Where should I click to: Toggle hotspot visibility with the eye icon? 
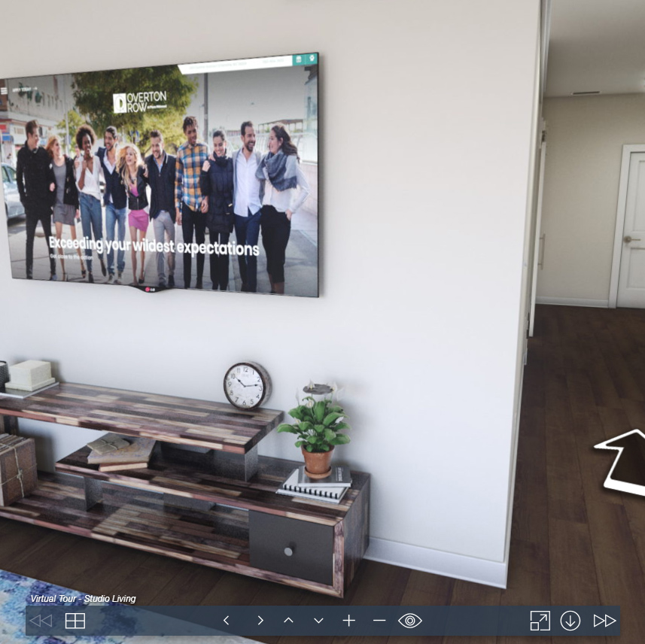(410, 620)
